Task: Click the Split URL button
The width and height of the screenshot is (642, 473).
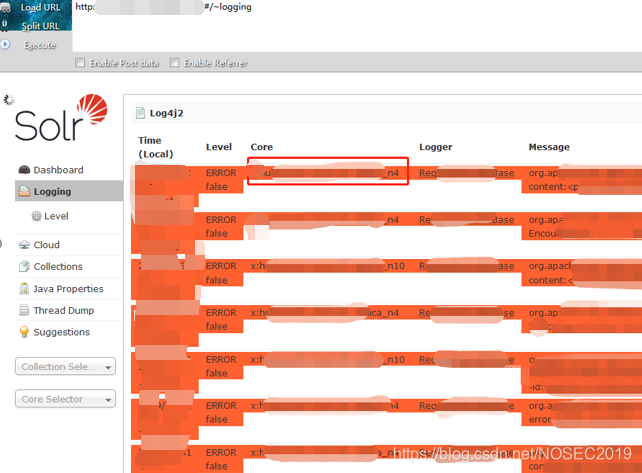Action: (x=40, y=26)
